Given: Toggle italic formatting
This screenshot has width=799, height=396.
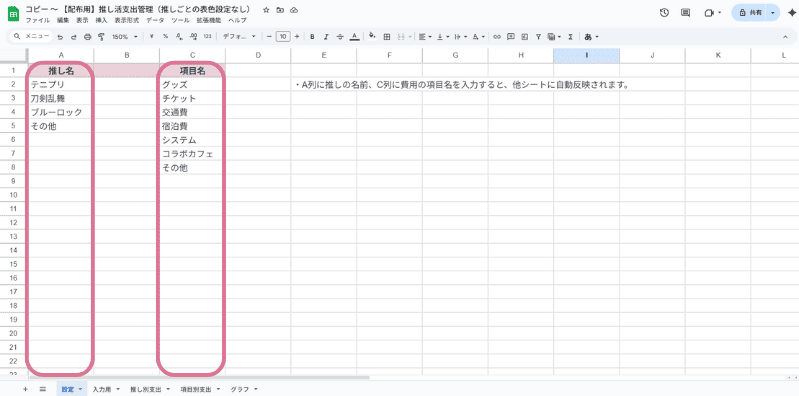Looking at the screenshot, I should pyautogui.click(x=326, y=37).
